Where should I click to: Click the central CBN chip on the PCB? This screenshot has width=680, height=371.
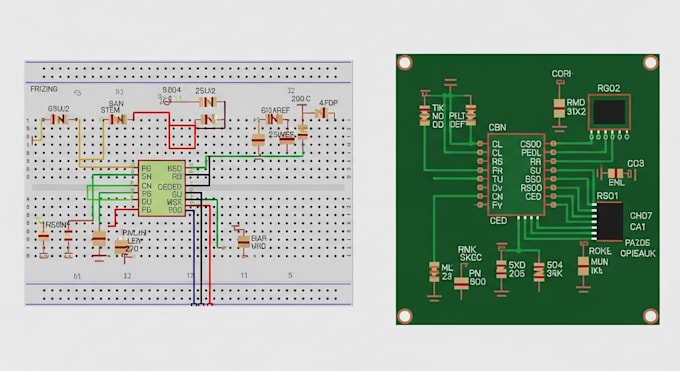(516, 174)
